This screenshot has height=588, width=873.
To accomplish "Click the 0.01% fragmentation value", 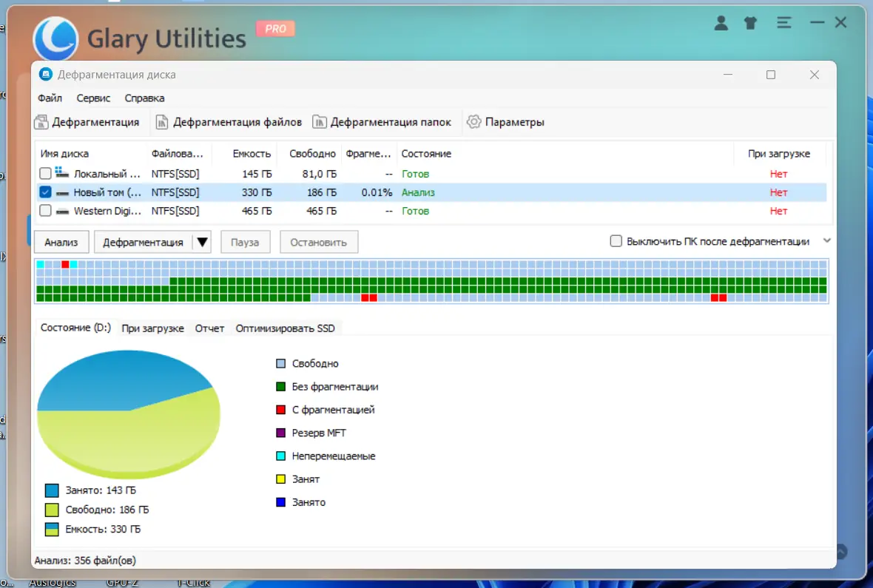I will coord(377,192).
